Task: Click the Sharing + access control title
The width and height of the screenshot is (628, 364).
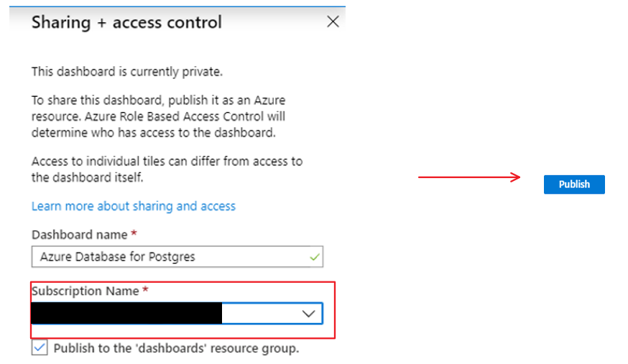Action: 126,22
